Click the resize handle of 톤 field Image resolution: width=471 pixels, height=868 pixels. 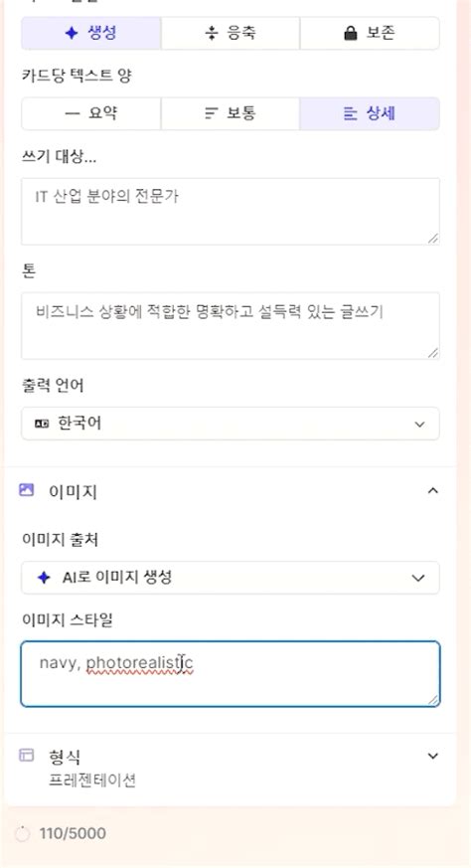pos(433,353)
